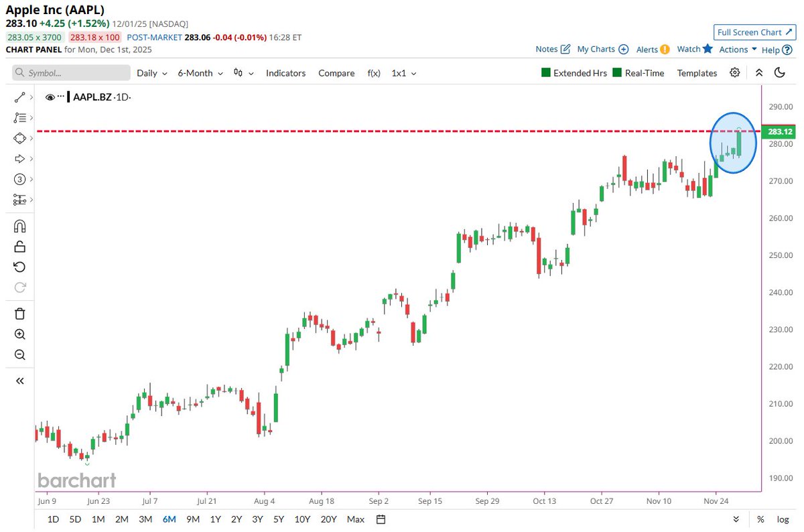Image resolution: width=804 pixels, height=532 pixels.
Task: Click the zoom in magnifier
Action: (x=19, y=334)
